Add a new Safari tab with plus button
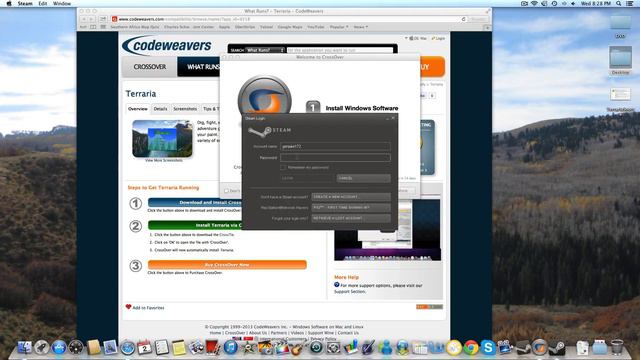640x360 pixels. pyautogui.click(x=487, y=27)
